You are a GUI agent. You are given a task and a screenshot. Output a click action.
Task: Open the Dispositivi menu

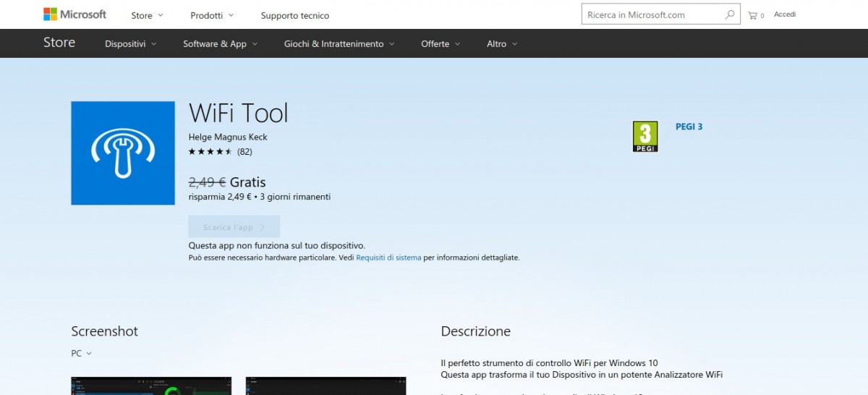coord(130,44)
